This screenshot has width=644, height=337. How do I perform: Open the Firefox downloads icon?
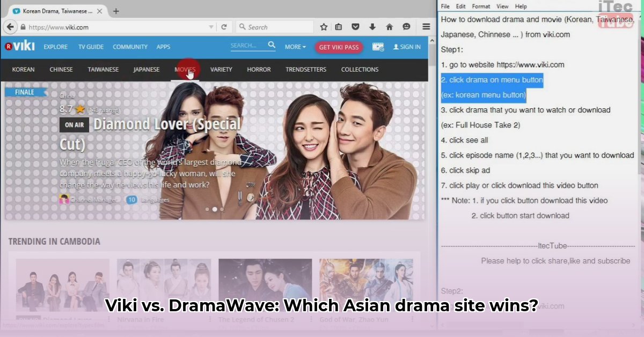(x=371, y=26)
